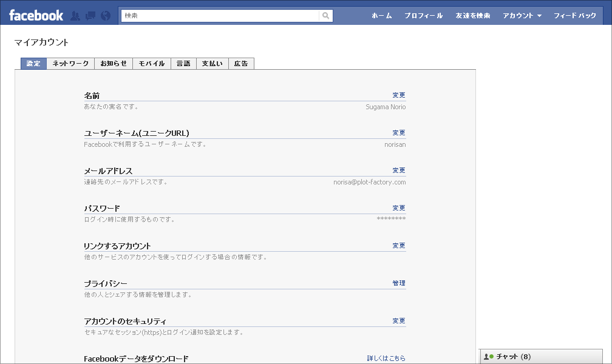Focus the 検索 search field
Screen dimensions: 612x364
click(220, 16)
